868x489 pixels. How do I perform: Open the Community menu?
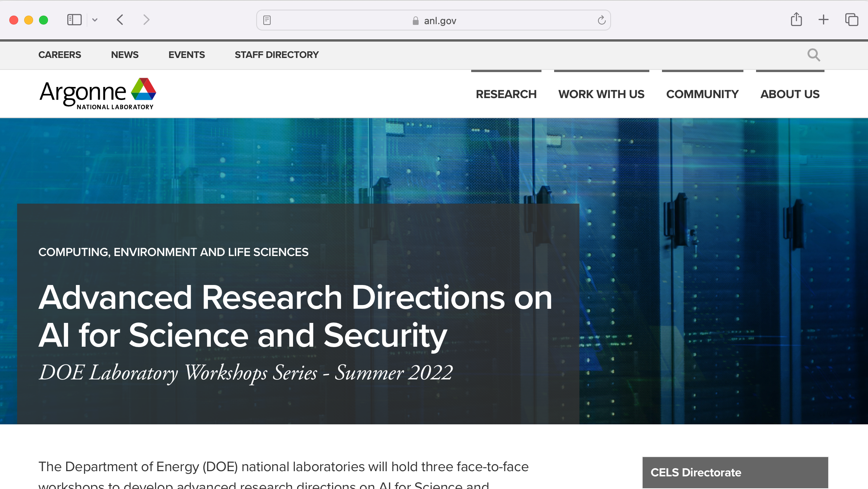[x=703, y=94]
